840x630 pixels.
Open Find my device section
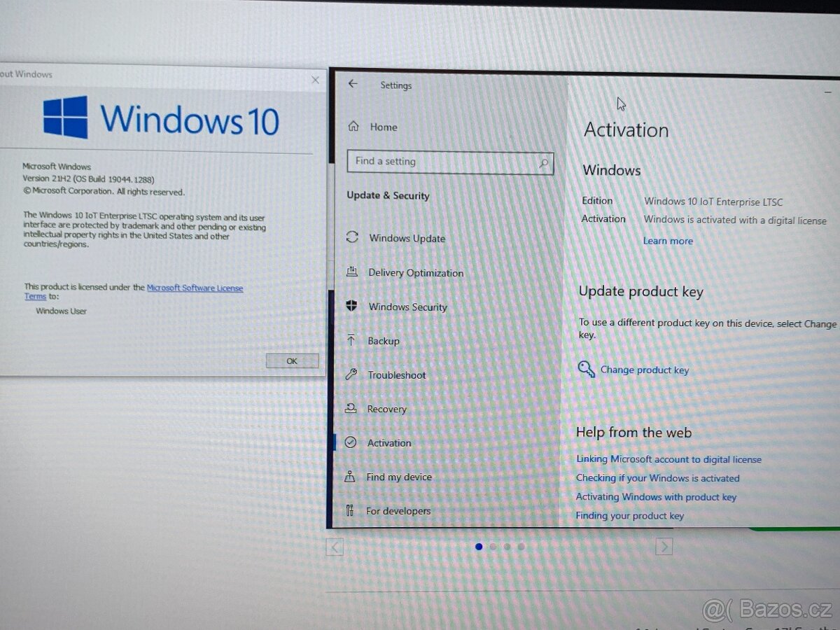click(398, 477)
